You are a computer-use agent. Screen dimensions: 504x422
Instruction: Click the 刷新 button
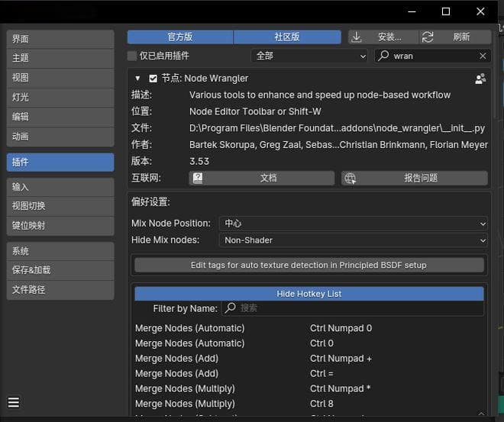point(455,37)
